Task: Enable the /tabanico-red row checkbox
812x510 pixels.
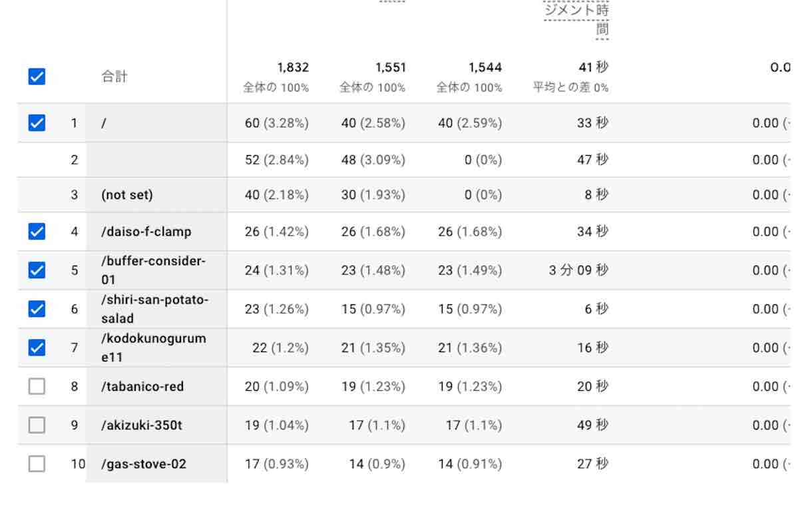Action: [37, 387]
